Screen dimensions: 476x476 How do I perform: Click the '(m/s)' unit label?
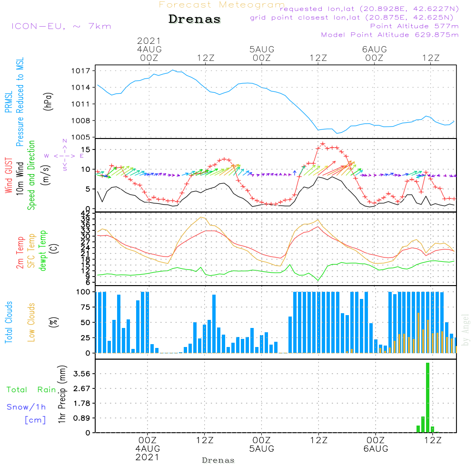tap(46, 175)
